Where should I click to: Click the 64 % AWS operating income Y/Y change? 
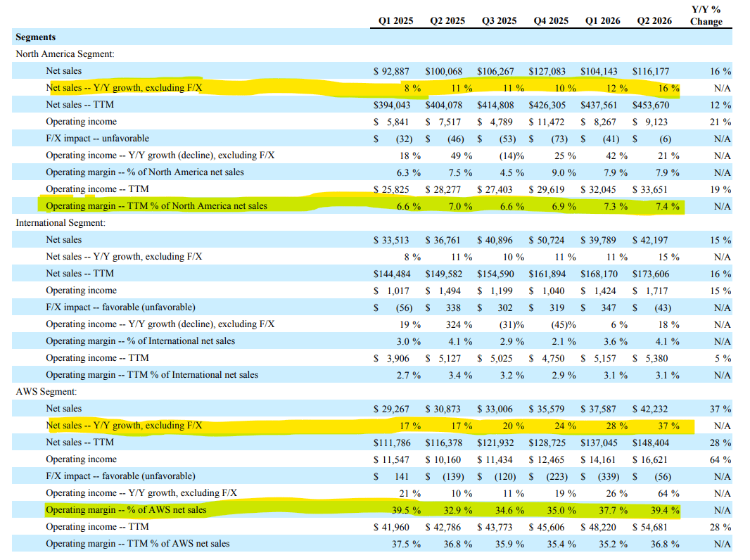click(x=720, y=459)
